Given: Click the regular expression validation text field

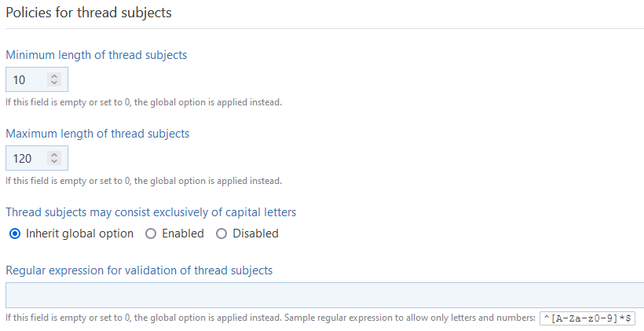Looking at the screenshot, I should click(x=322, y=295).
